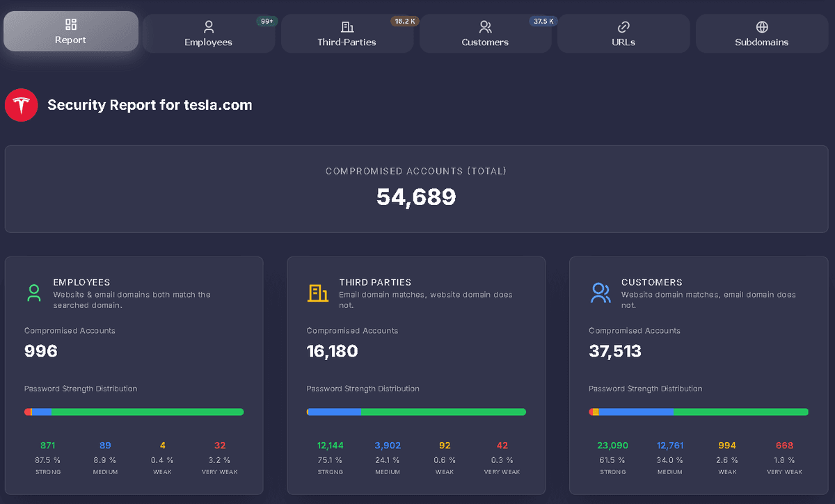Click the Third Parties strong value 12,144
Viewport: 835px width, 504px height.
pyautogui.click(x=331, y=446)
